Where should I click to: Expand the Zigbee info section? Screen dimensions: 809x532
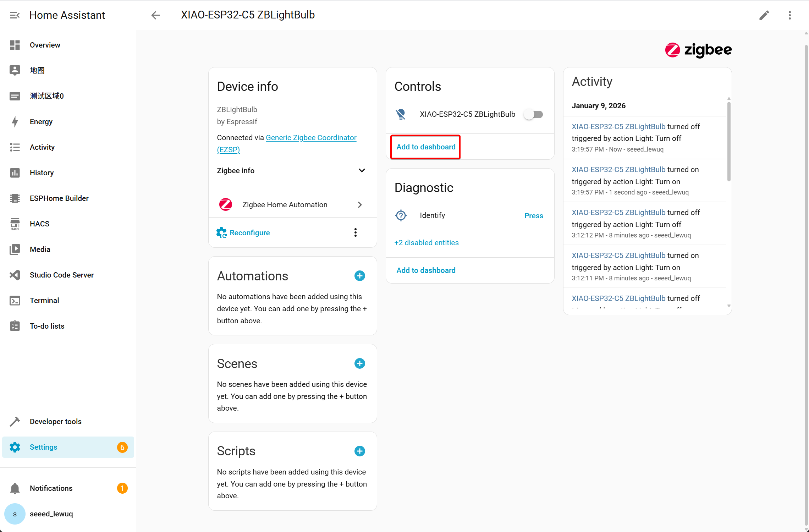(x=362, y=171)
